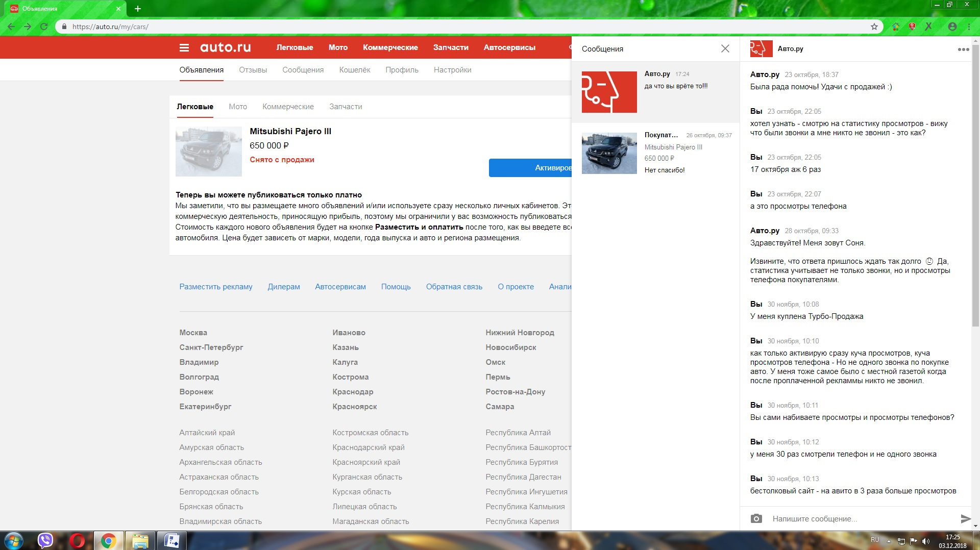This screenshot has width=980, height=550.
Task: Open the Республика Алтай region link
Action: tap(518, 433)
